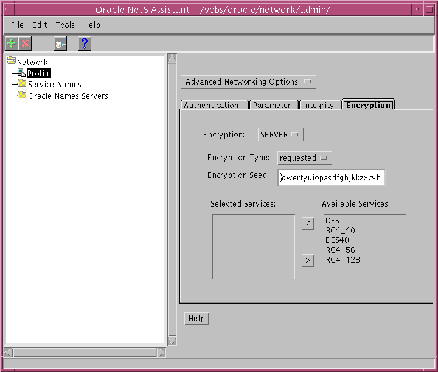
Task: Click the upper arrow button between service lists
Action: (x=308, y=223)
